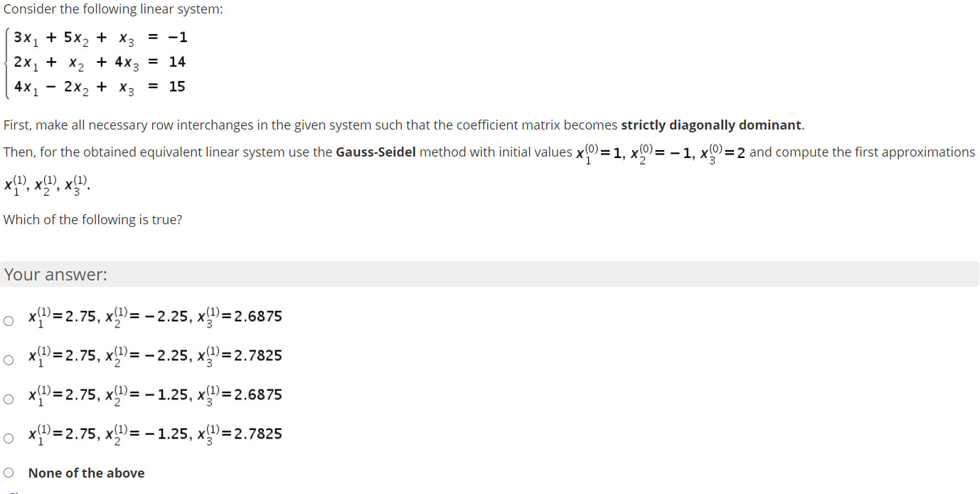Select the radio button for x₃=2.6875 with x₂=−2.25
The width and height of the screenshot is (980, 494).
click(x=9, y=320)
